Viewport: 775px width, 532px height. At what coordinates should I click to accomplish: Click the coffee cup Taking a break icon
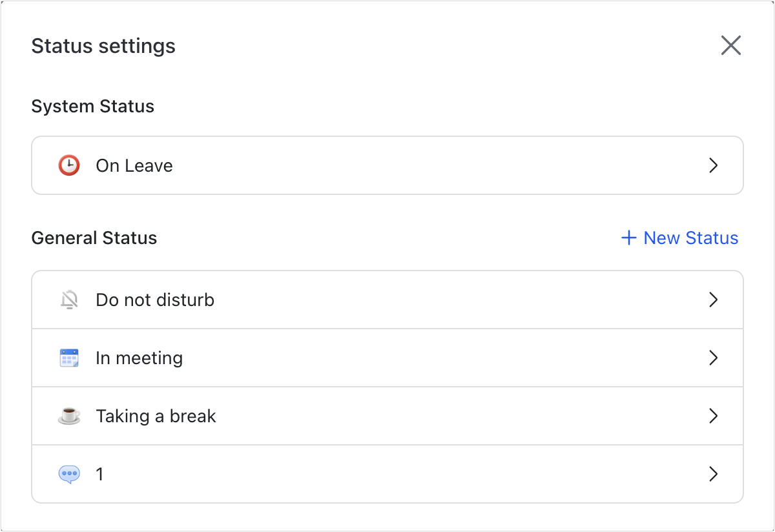pos(69,416)
